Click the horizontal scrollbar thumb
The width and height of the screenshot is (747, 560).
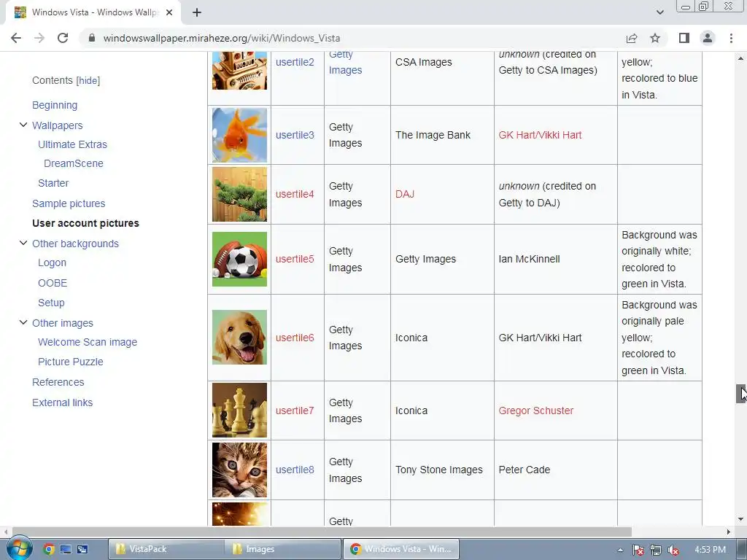pyautogui.click(x=322, y=532)
